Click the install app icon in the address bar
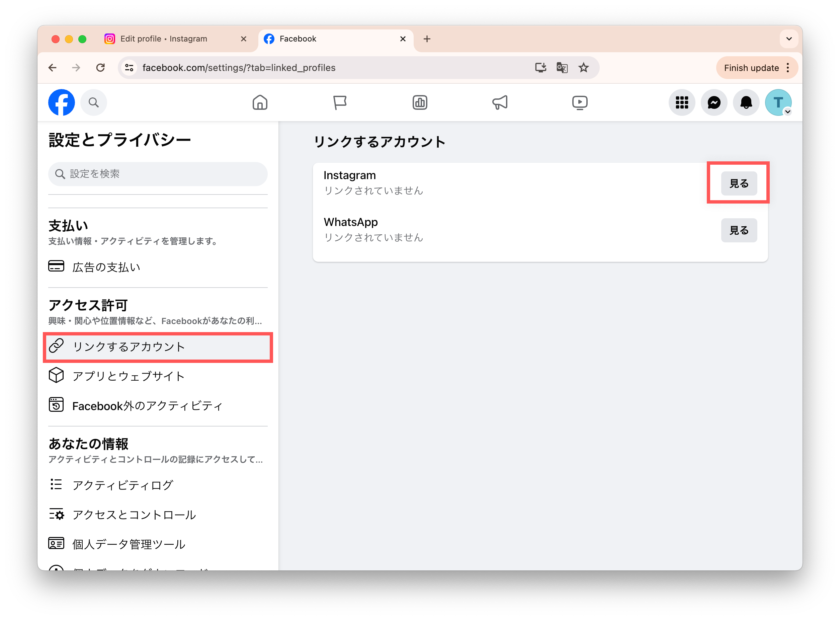The width and height of the screenshot is (840, 620). pyautogui.click(x=540, y=68)
